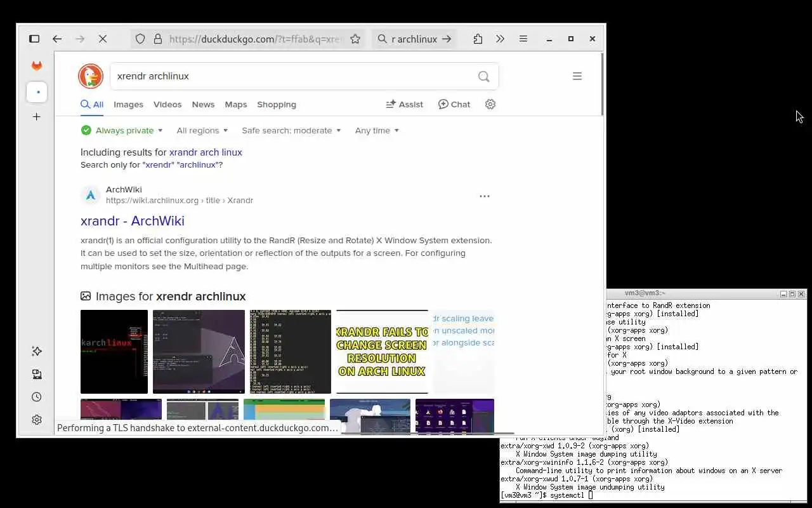Click xrandr arch linux suggestion link

206,152
